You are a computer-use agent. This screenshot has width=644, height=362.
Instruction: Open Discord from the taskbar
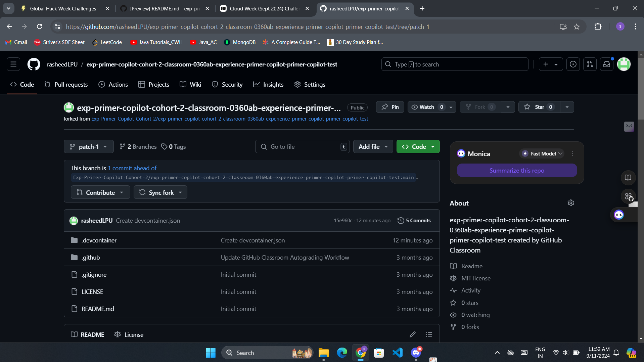pyautogui.click(x=416, y=353)
